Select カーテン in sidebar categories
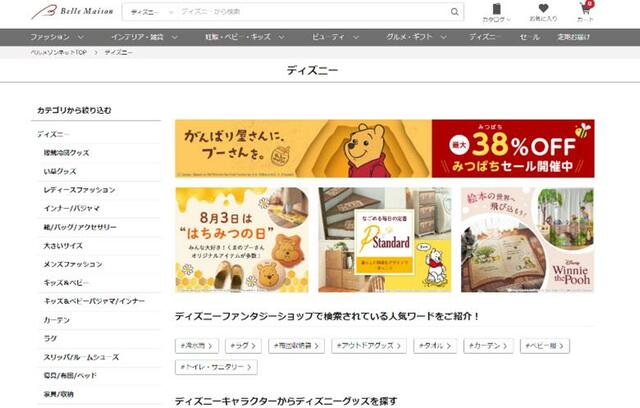 57,320
